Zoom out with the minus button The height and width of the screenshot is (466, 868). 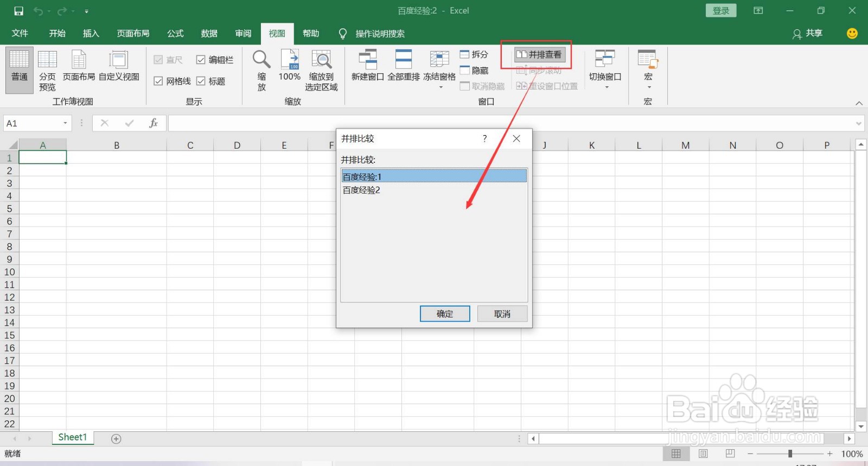click(x=750, y=454)
